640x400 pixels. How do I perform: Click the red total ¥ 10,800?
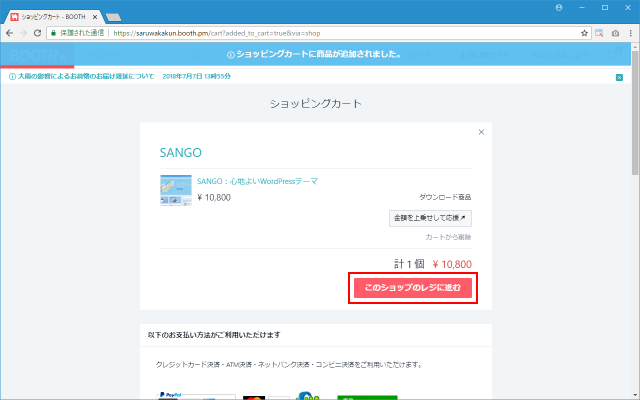452,264
